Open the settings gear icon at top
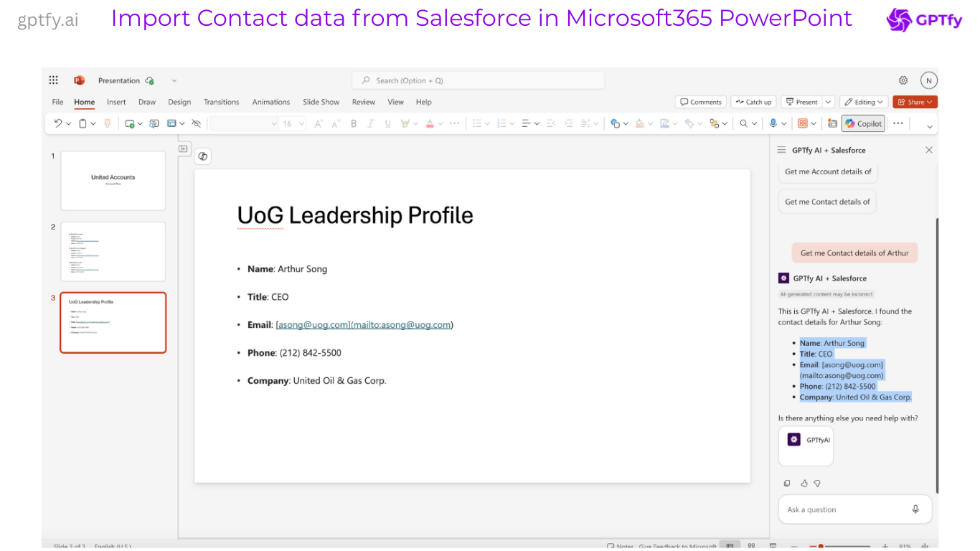This screenshot has height=551, width=980. point(903,80)
